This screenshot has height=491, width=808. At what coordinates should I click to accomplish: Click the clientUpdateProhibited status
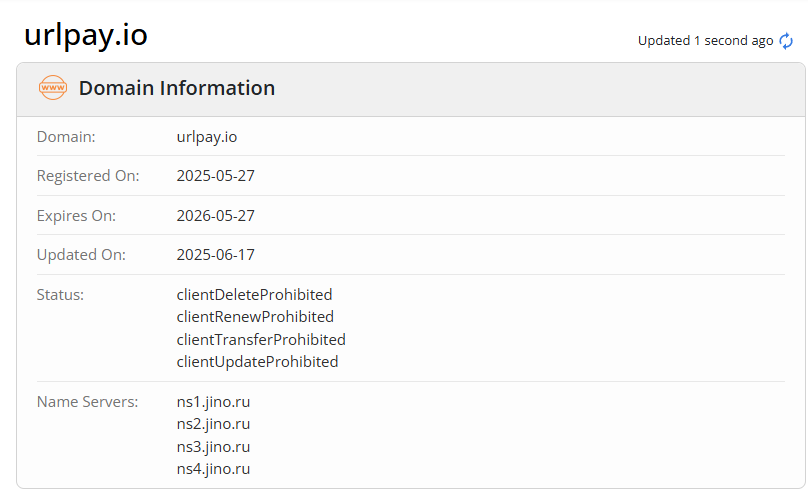[x=257, y=362]
